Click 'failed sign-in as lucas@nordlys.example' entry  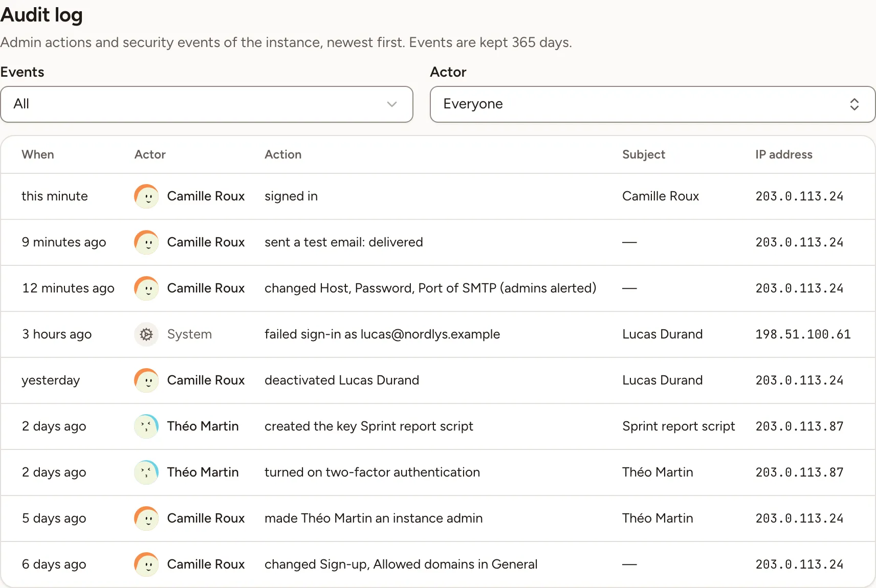point(382,334)
